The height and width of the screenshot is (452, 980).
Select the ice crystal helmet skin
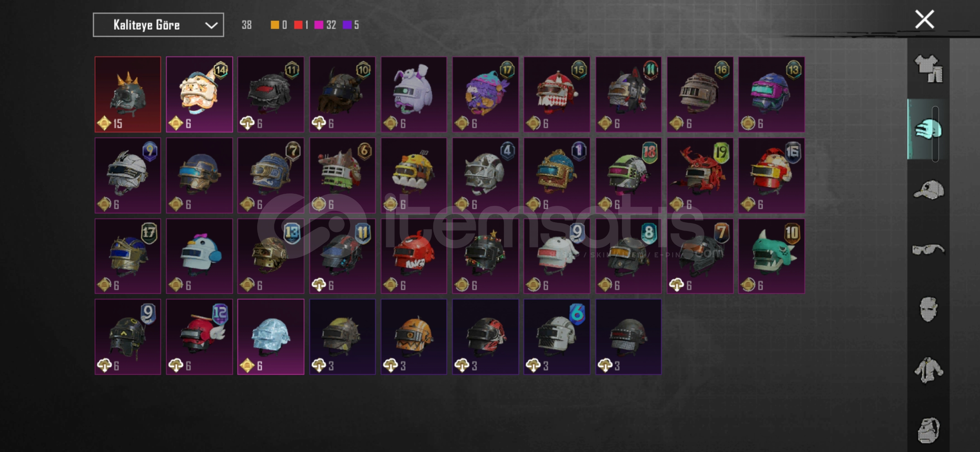(x=271, y=336)
